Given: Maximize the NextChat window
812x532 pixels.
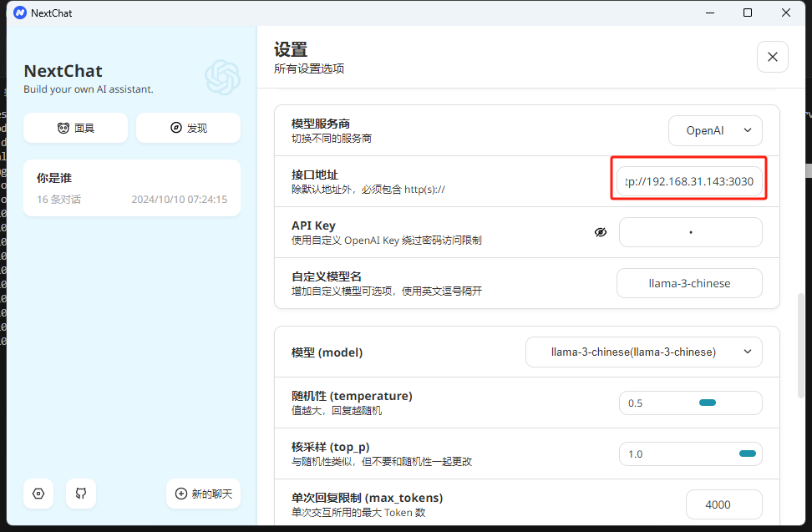Looking at the screenshot, I should click(x=748, y=13).
